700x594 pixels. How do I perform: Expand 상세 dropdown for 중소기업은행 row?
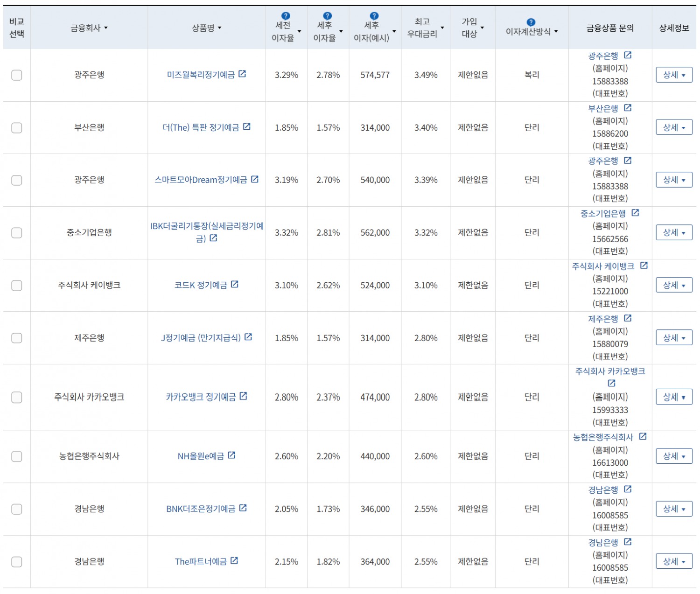click(674, 232)
